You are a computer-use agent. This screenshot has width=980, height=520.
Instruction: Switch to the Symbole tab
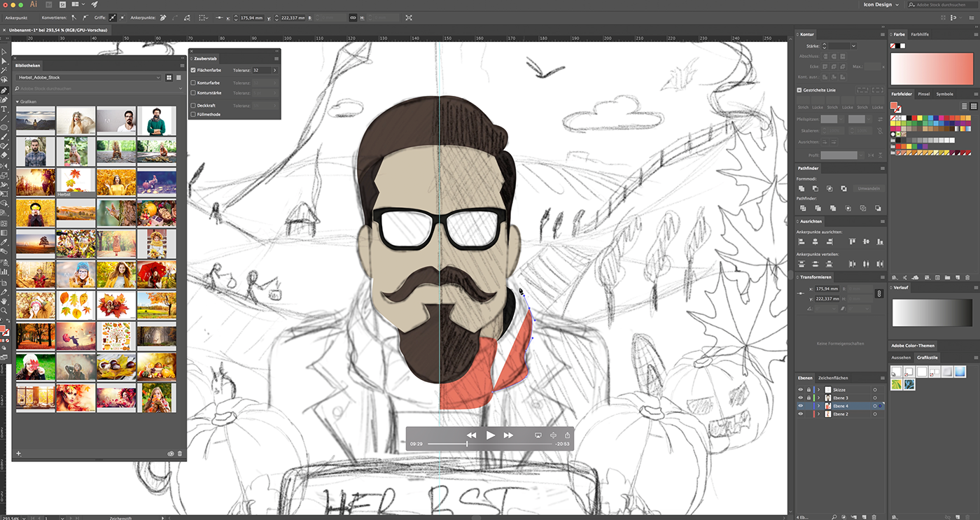pyautogui.click(x=944, y=94)
